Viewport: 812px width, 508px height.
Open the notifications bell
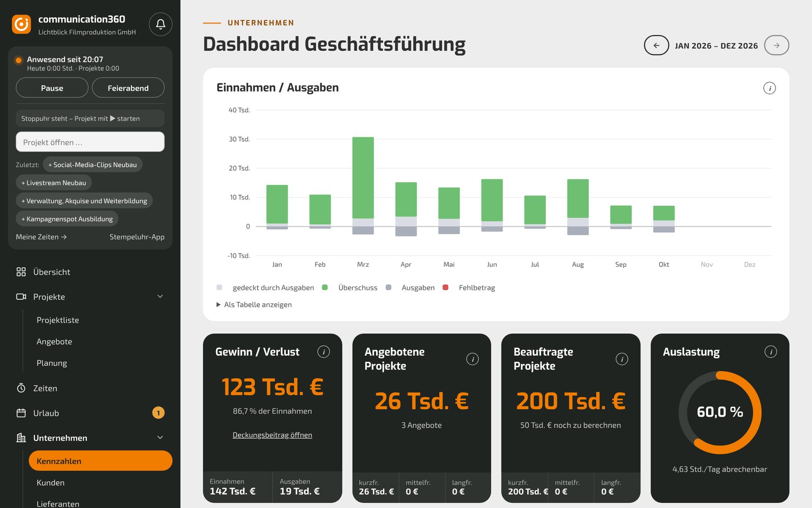point(160,24)
